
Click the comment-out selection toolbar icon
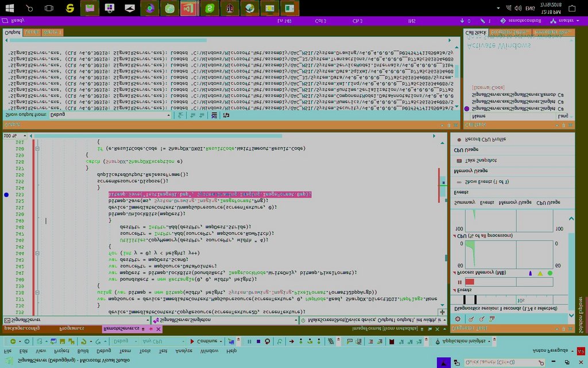371,342
